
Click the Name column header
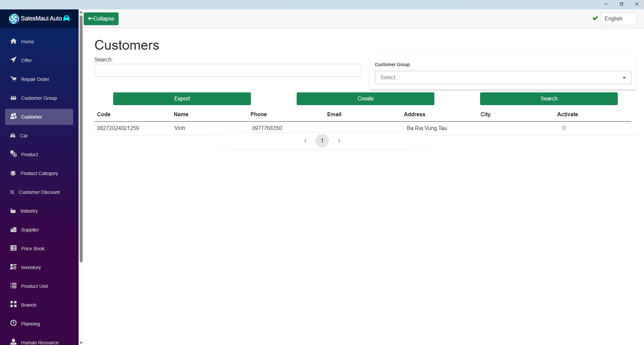181,114
